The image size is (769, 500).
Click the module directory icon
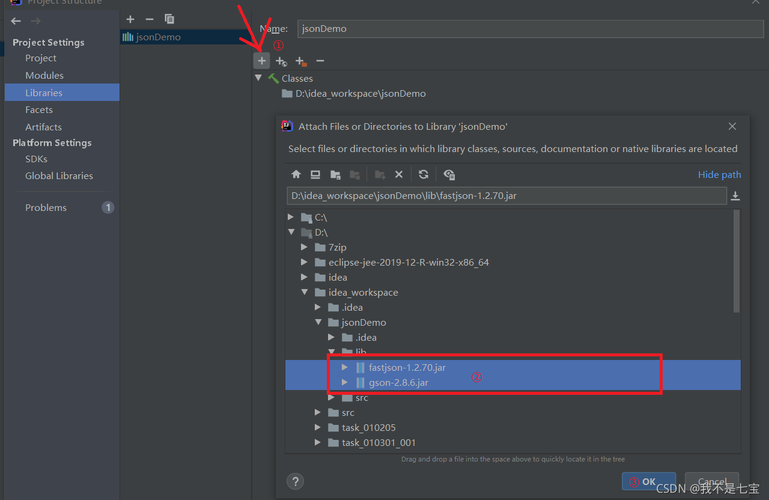pyautogui.click(x=355, y=175)
